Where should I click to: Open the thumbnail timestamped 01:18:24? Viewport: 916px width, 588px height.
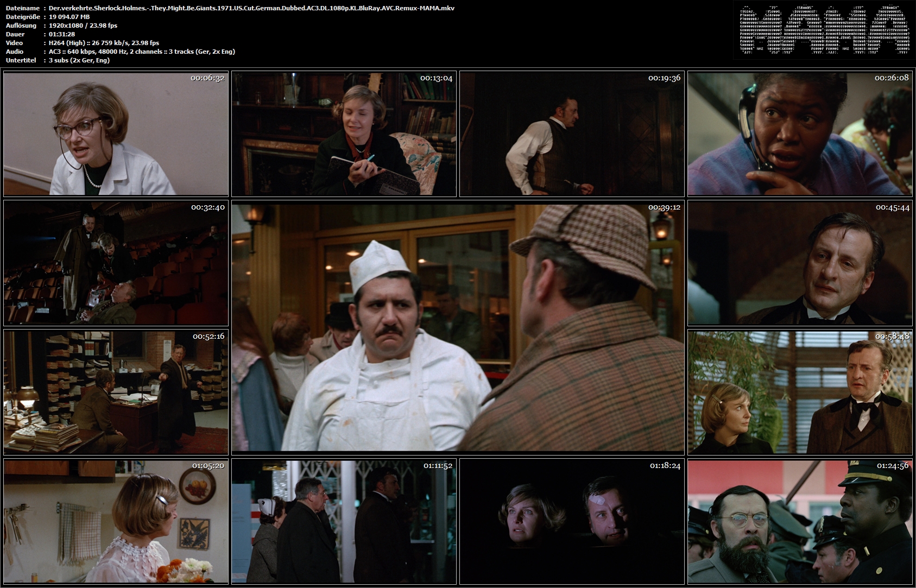[x=572, y=521]
